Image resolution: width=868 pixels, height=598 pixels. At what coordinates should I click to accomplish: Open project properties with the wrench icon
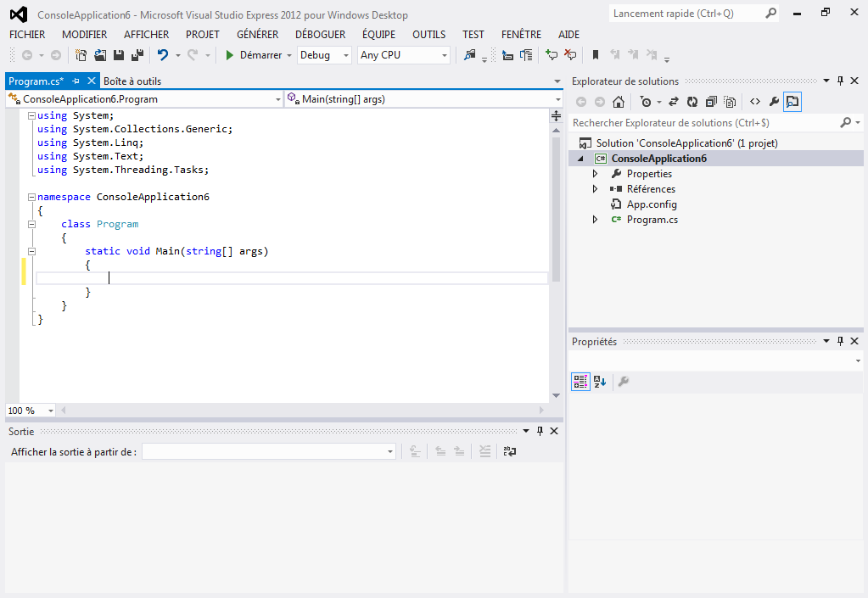tap(774, 102)
